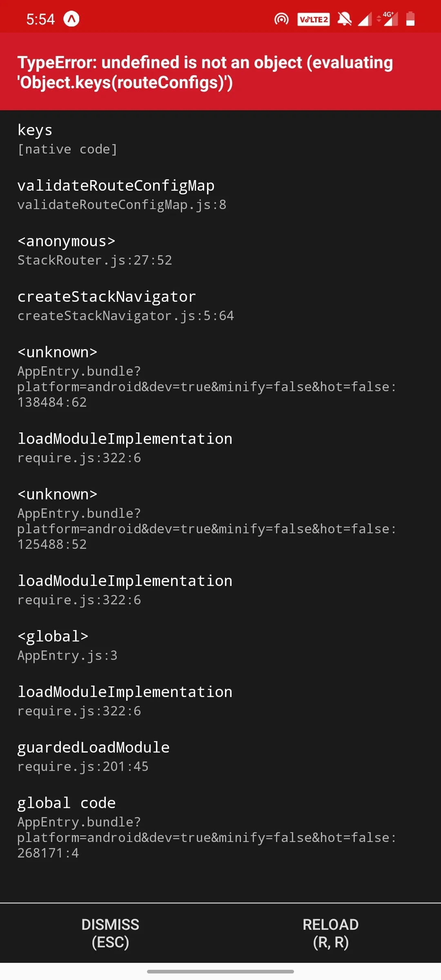Tap the Expo icon in status bar

click(71, 19)
